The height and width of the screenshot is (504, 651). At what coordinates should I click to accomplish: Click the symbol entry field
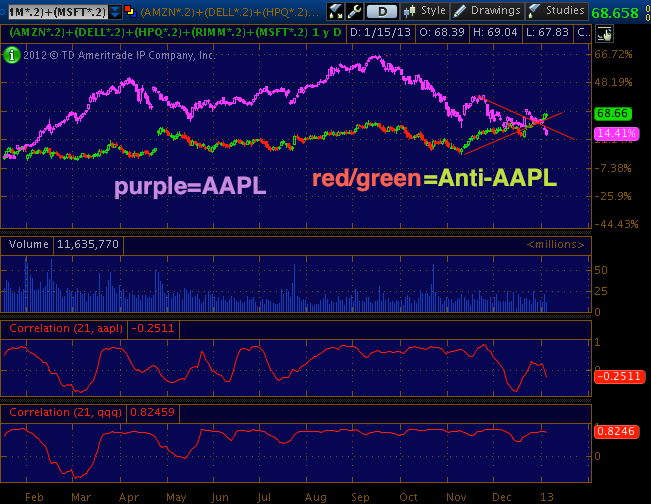57,12
